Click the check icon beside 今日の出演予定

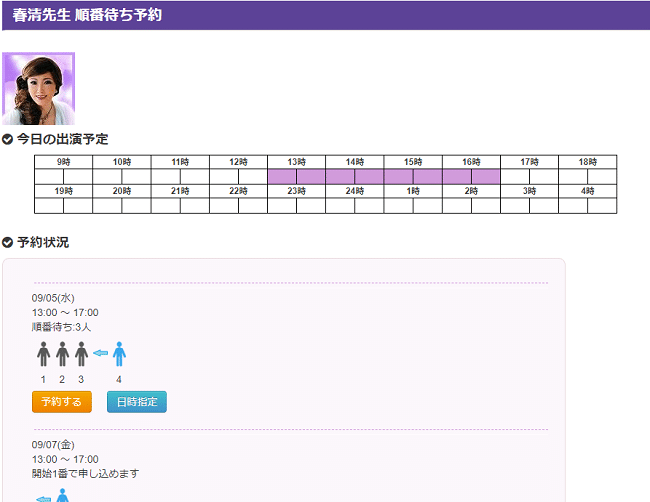point(7,139)
